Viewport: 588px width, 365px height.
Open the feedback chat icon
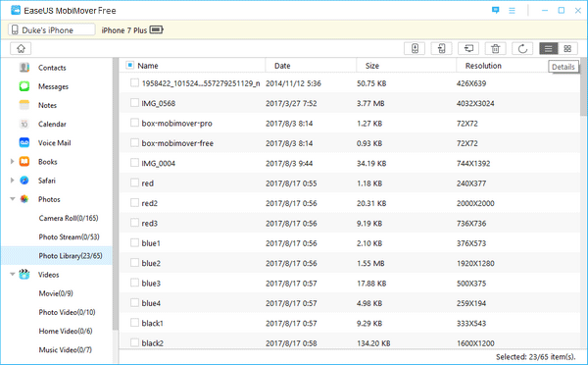(x=495, y=10)
